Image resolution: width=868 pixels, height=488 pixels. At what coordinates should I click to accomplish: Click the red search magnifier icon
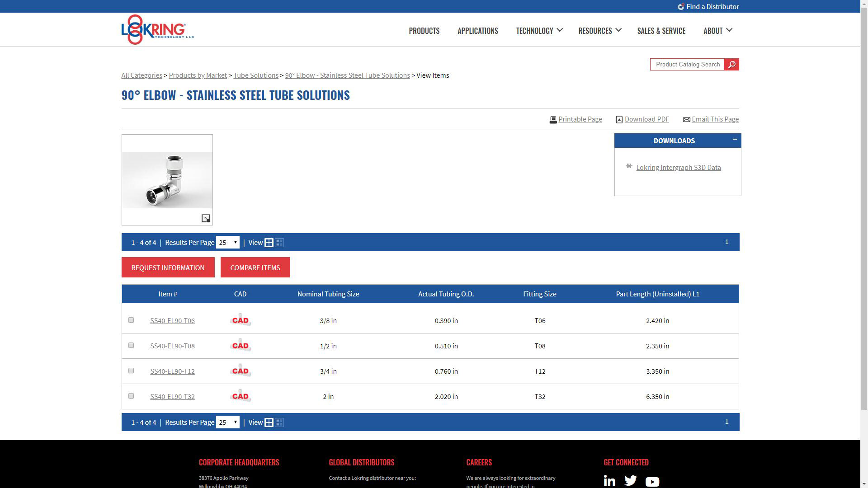[731, 65]
